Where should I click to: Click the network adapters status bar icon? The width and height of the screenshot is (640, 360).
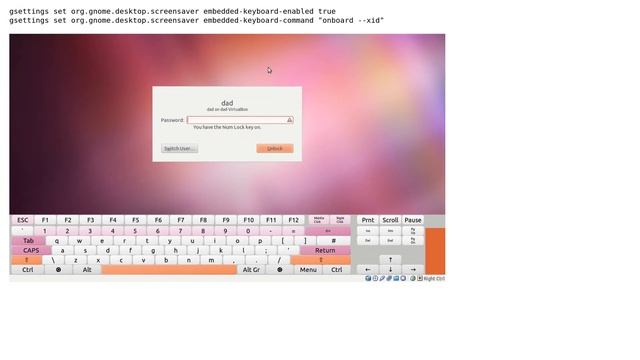389,278
